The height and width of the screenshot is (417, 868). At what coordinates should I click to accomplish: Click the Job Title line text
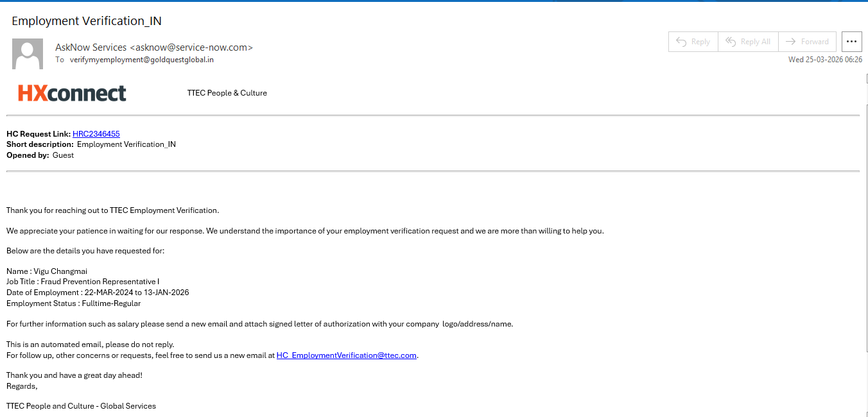point(83,282)
